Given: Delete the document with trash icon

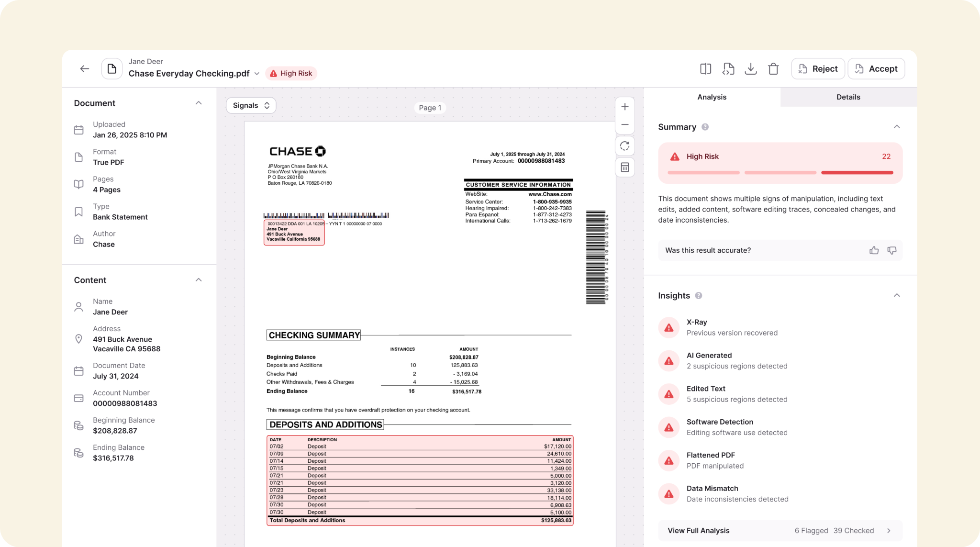Looking at the screenshot, I should click(x=773, y=69).
